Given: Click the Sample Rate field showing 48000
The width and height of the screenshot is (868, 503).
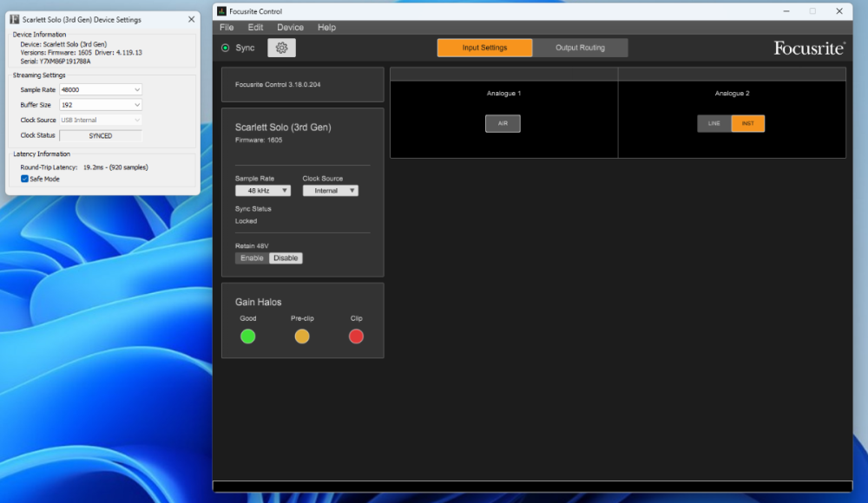Looking at the screenshot, I should [x=100, y=89].
